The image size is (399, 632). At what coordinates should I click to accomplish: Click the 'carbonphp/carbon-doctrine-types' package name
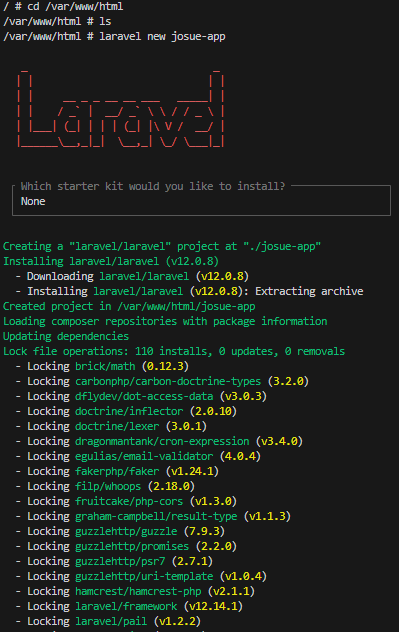point(168,381)
